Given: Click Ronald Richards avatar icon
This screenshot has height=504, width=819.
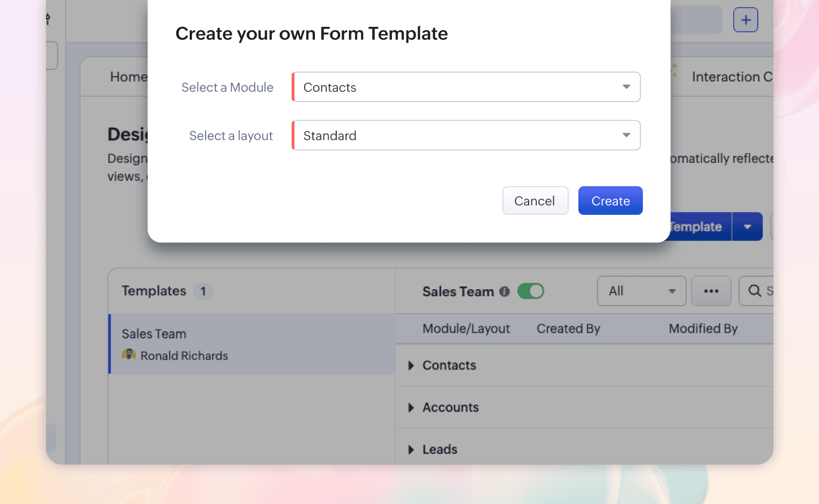Looking at the screenshot, I should [129, 355].
